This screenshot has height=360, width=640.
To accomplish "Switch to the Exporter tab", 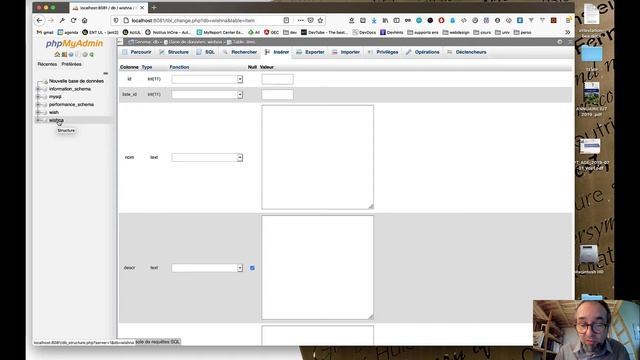I will coord(310,52).
